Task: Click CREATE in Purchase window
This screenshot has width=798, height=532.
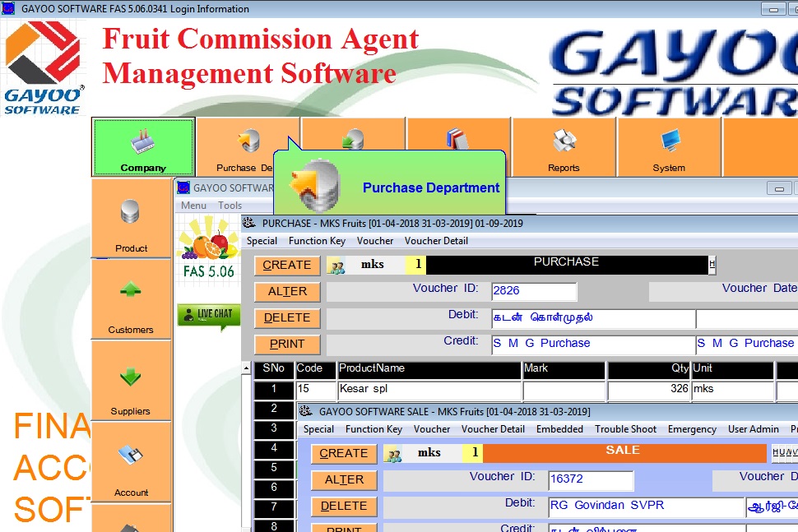Action: click(287, 266)
